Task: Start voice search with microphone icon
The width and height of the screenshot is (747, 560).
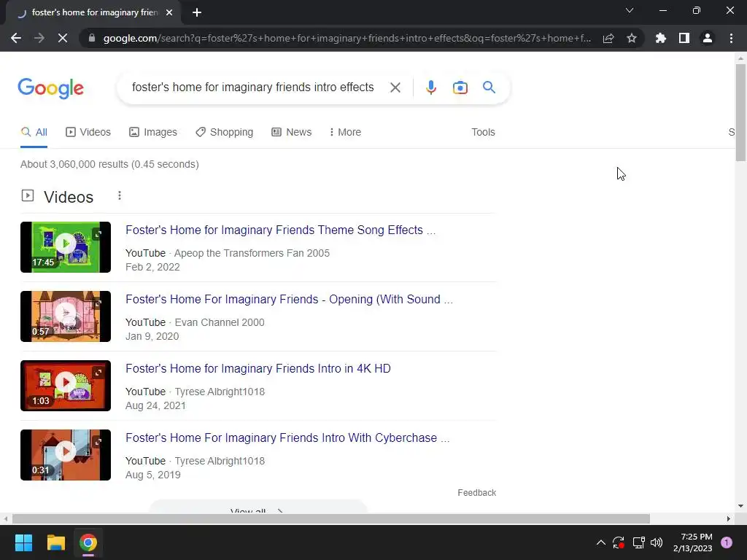Action: point(430,87)
